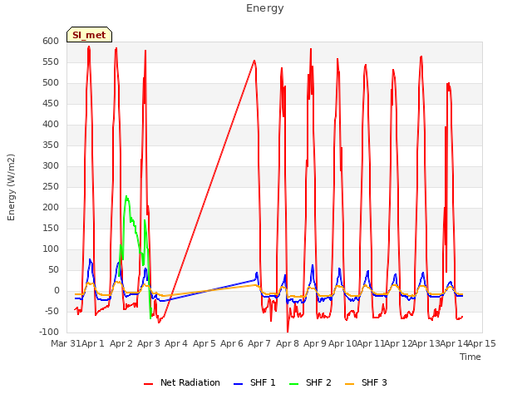The width and height of the screenshot is (532, 399).
Task: Click the '450' y-axis tick label
Action: [51, 103]
